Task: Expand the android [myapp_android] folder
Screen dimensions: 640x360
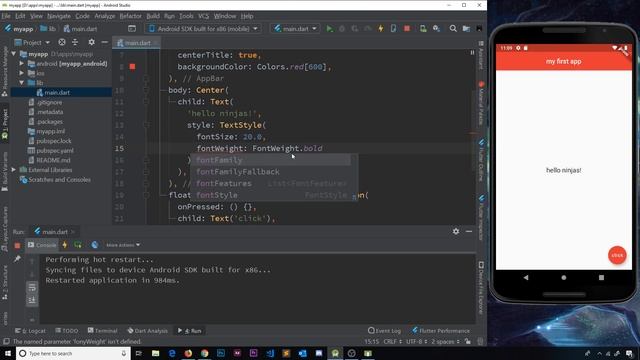Action: pyautogui.click(x=22, y=64)
